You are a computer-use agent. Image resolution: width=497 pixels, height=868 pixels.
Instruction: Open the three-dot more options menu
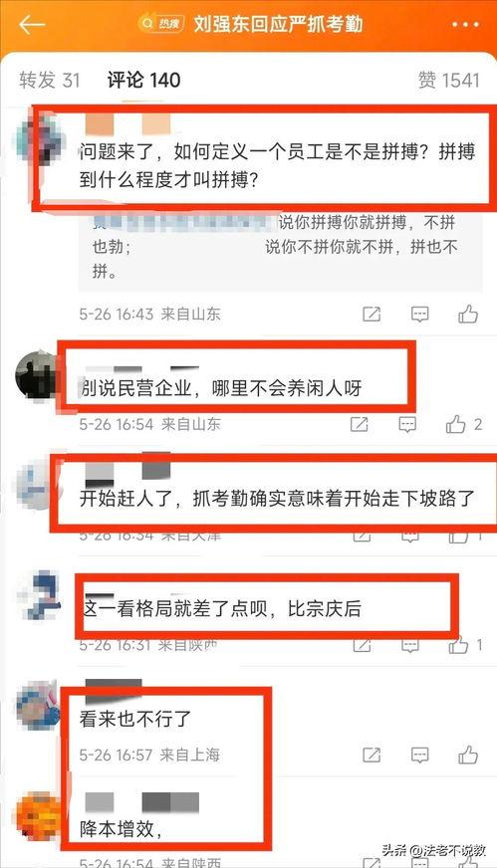pos(465,25)
